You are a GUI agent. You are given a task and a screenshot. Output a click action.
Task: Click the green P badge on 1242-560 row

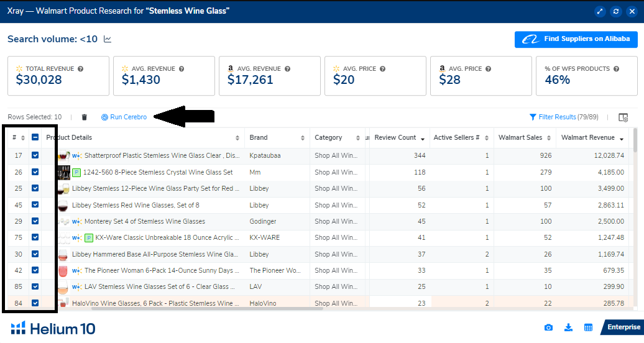point(76,173)
